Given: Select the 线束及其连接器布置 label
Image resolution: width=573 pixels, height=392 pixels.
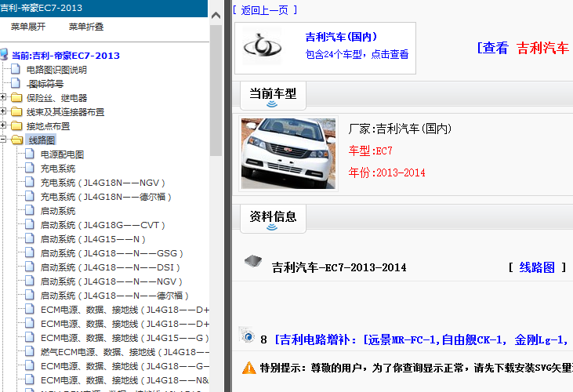Looking at the screenshot, I should pyautogui.click(x=65, y=112).
